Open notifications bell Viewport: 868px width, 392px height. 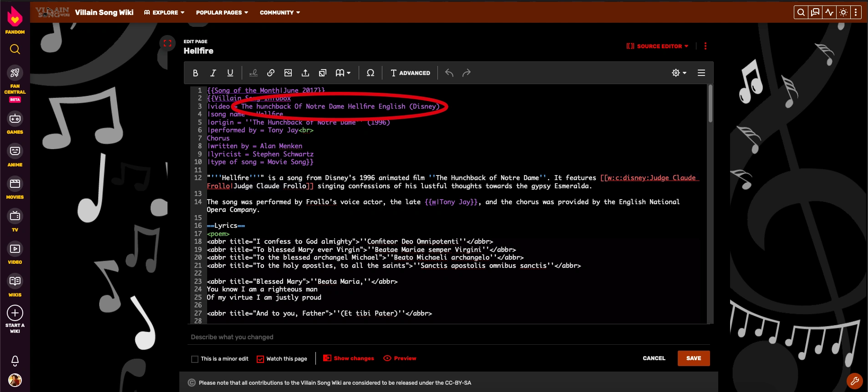coord(15,361)
